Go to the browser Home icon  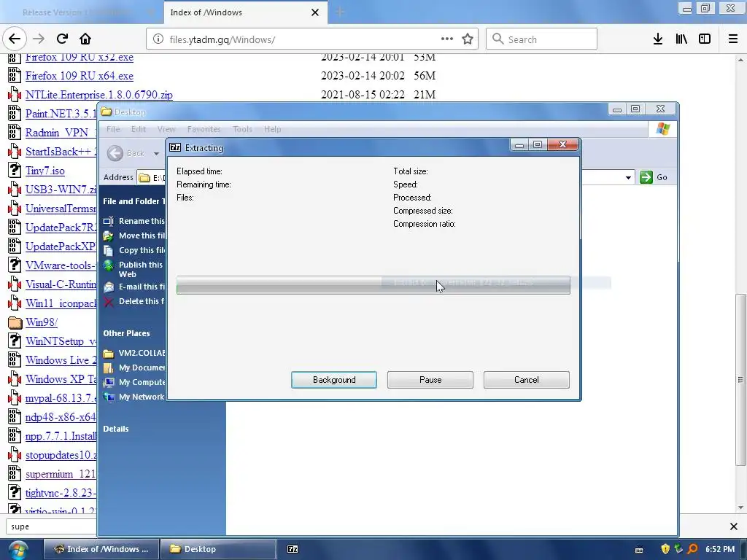tap(85, 39)
